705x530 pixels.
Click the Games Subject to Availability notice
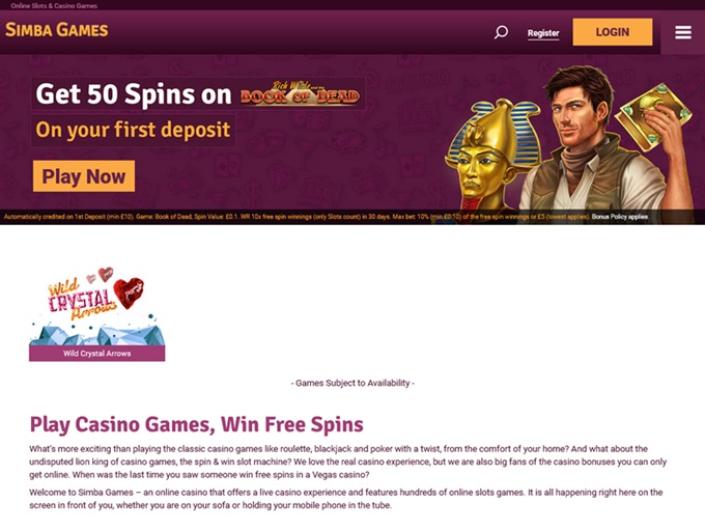tap(353, 383)
